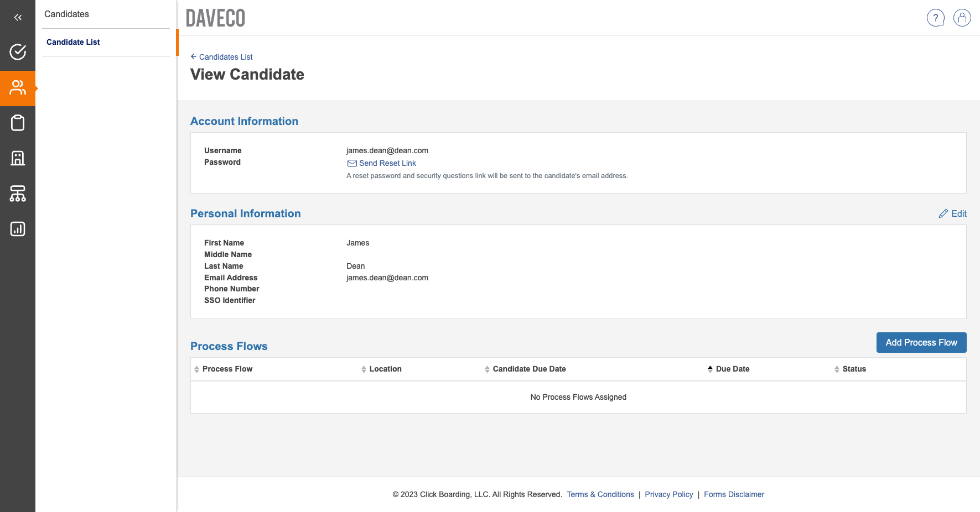980x512 pixels.
Task: Sort table by Location column
Action: tap(385, 369)
